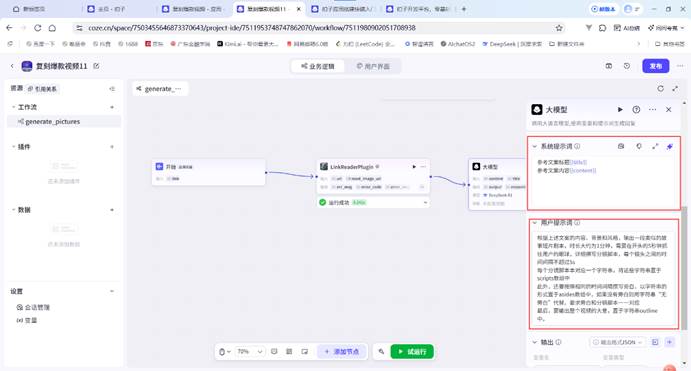
Task: Collapse the 工作流 section
Action: point(13,107)
